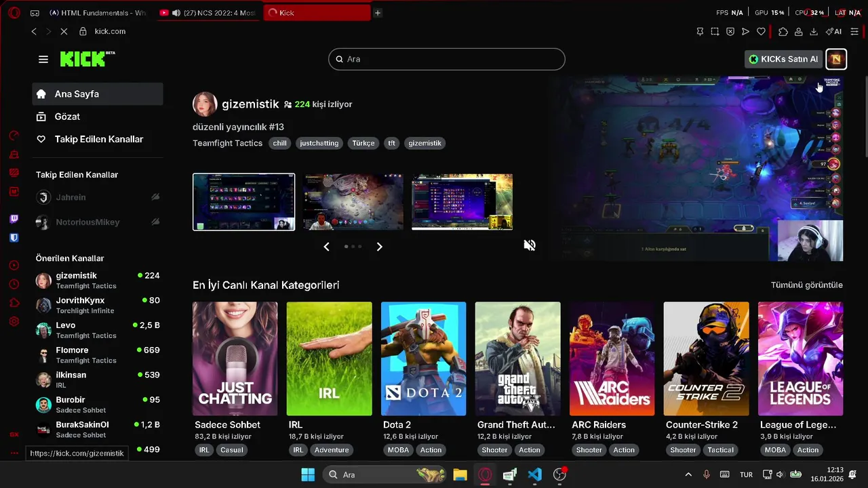Add bookmark with the heart toolbar icon
This screenshot has height=488, width=868.
761,31
